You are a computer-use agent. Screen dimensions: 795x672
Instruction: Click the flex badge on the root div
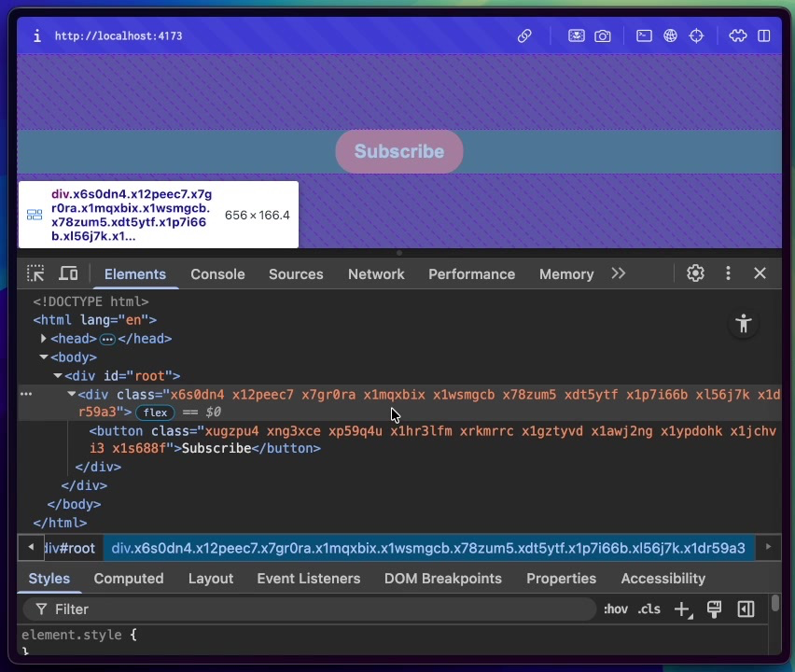click(x=155, y=413)
